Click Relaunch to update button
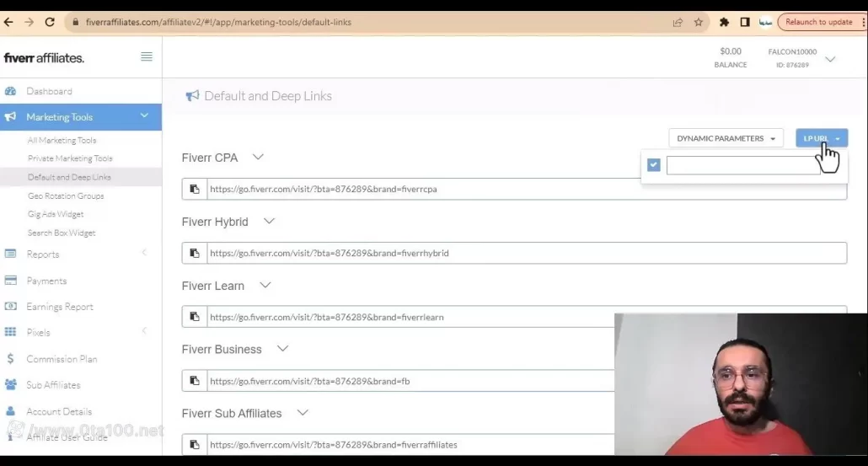 (818, 22)
